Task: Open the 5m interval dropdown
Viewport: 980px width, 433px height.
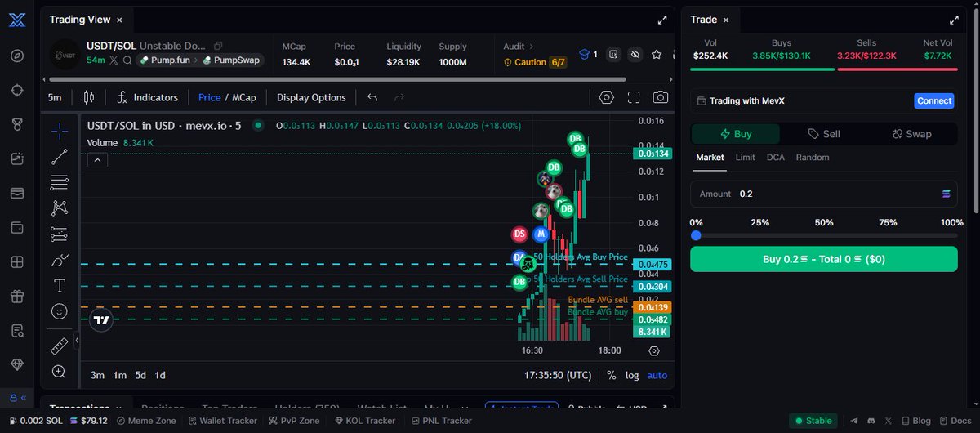Action: tap(55, 97)
